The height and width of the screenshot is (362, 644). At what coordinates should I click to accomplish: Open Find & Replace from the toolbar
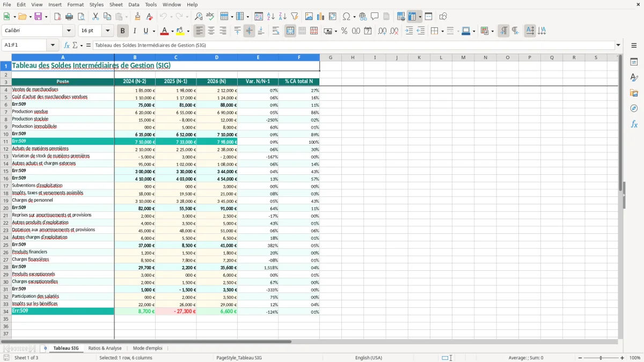199,17
